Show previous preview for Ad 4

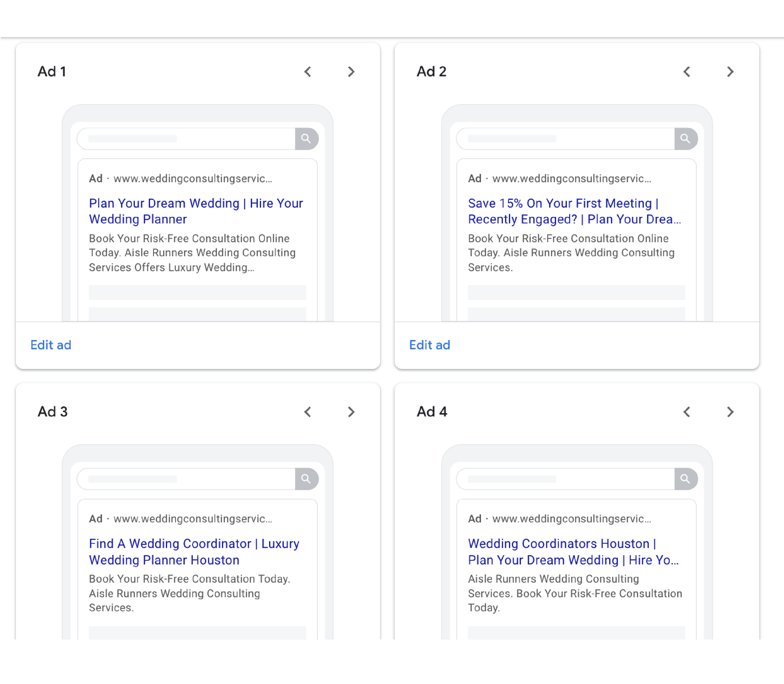click(687, 411)
